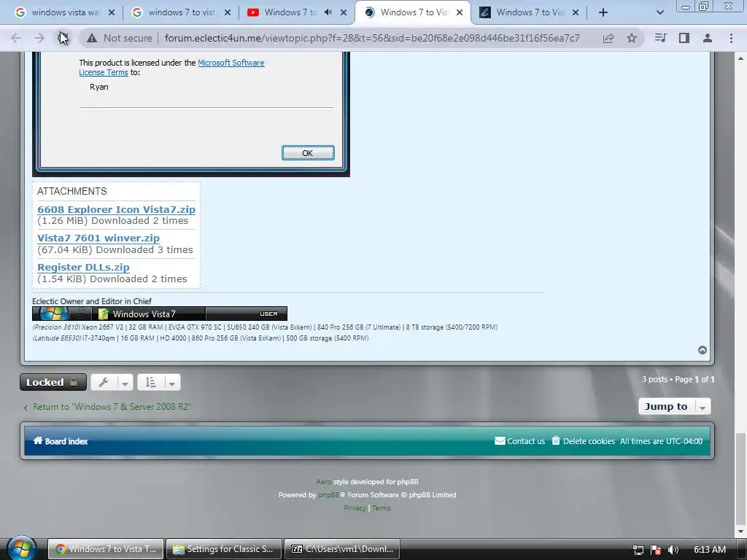Switch to 7-Zip C:\Users\vm1 taskbar window
747x560 pixels.
coord(342,549)
